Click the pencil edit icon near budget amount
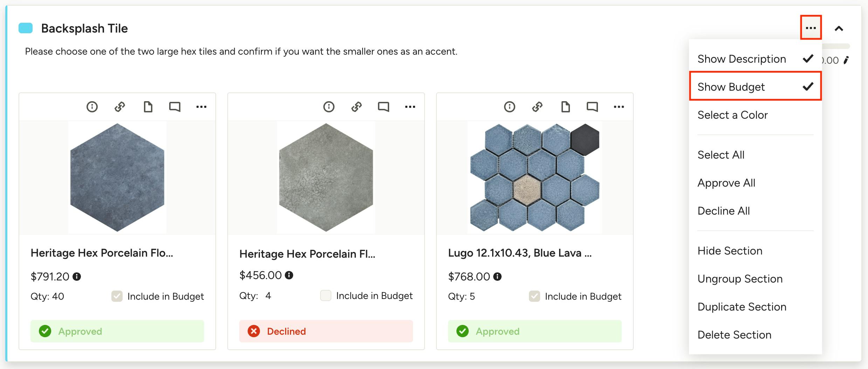The width and height of the screenshot is (868, 369). pyautogui.click(x=846, y=60)
